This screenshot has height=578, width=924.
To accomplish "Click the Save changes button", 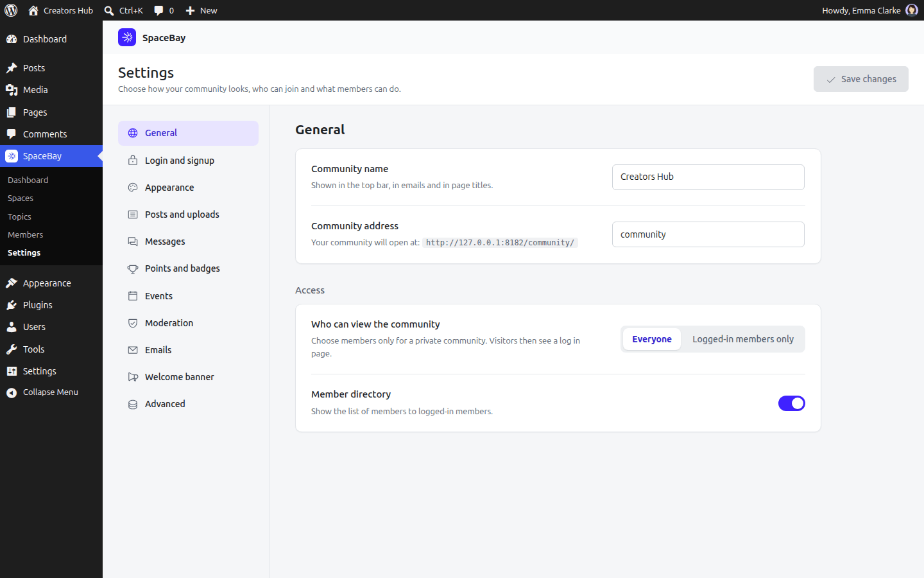I will 860,79.
